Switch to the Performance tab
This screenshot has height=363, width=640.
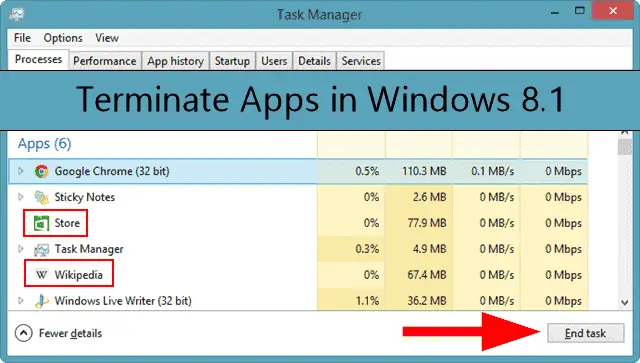(x=104, y=61)
